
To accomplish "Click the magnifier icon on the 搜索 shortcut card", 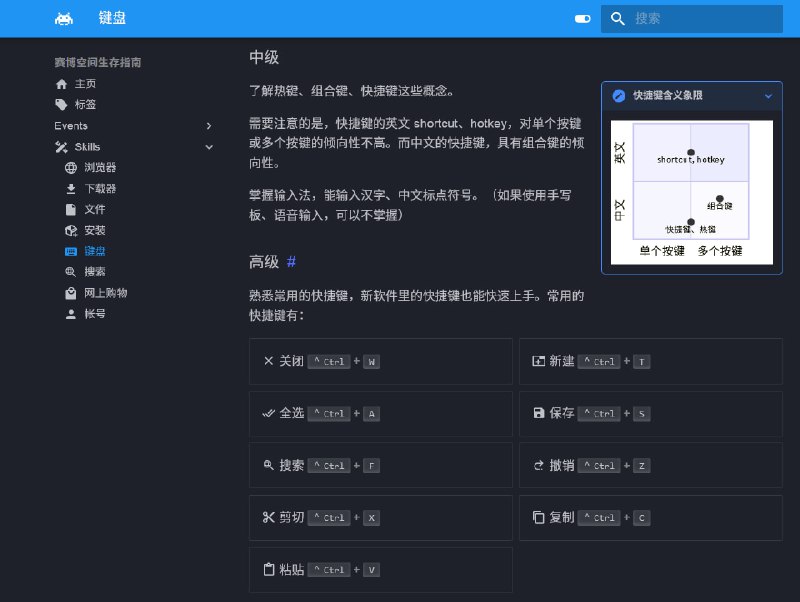I will [268, 465].
